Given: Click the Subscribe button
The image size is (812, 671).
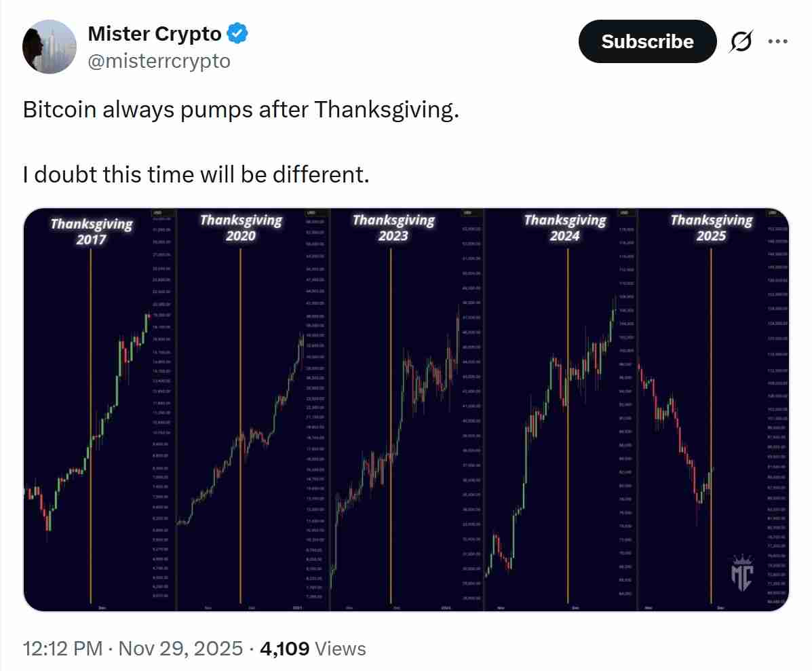Looking at the screenshot, I should (x=646, y=41).
